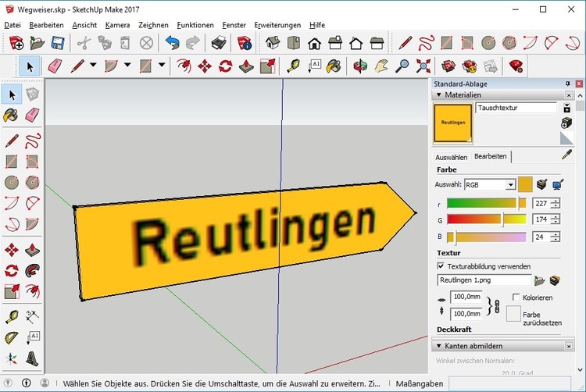Image resolution: width=586 pixels, height=392 pixels.
Task: Select the Axes tool in left toolbar
Action: point(12,358)
